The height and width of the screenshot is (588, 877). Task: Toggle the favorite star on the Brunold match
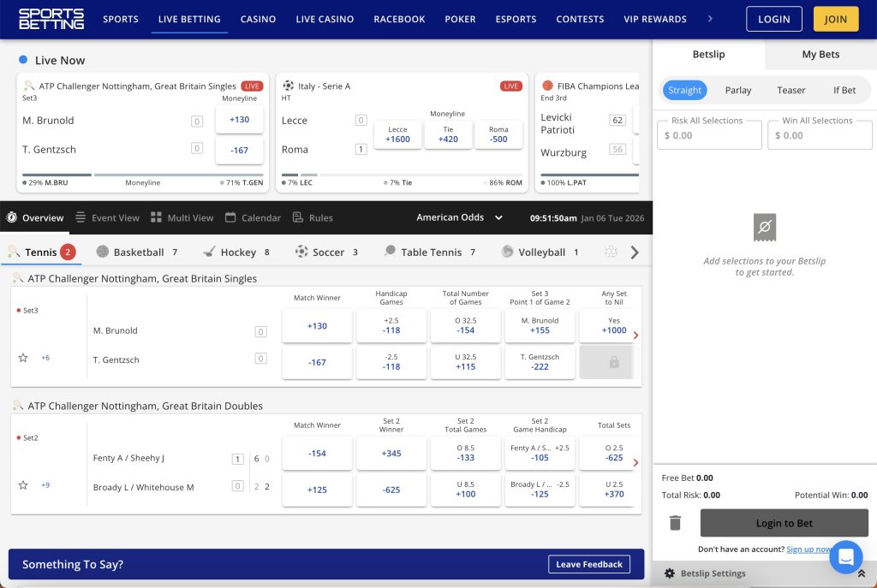coord(23,358)
